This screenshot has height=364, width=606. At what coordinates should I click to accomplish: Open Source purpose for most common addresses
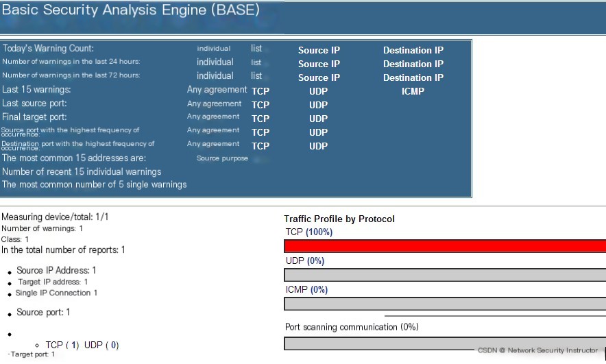pos(222,158)
